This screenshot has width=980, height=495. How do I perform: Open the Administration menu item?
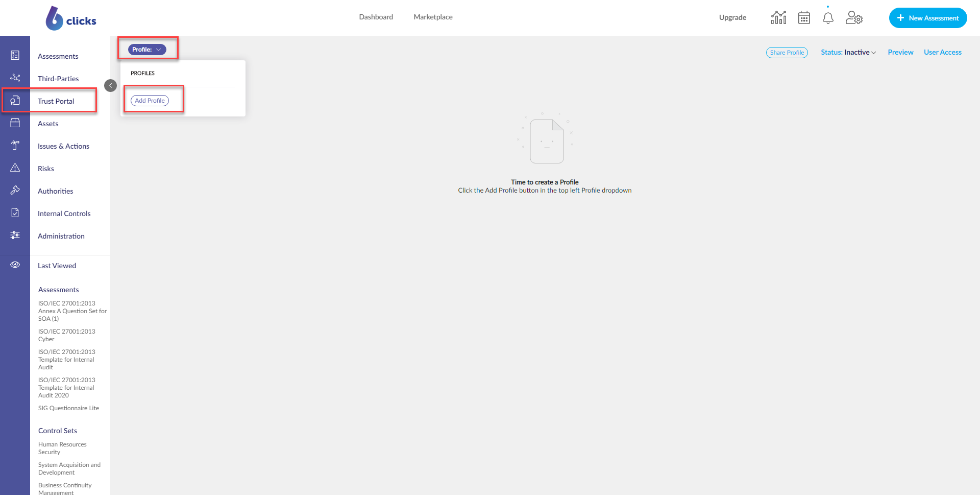[61, 236]
